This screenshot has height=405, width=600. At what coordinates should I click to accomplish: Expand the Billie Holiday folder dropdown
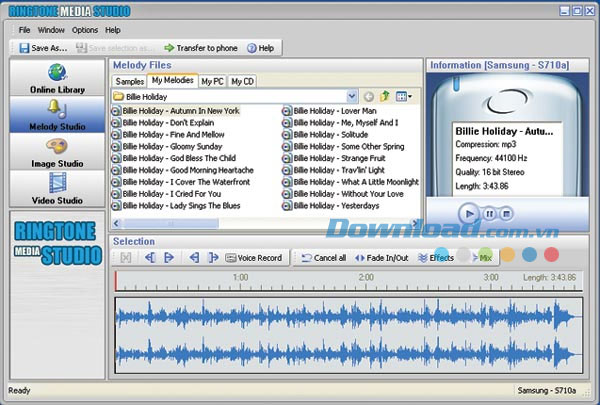[x=351, y=96]
